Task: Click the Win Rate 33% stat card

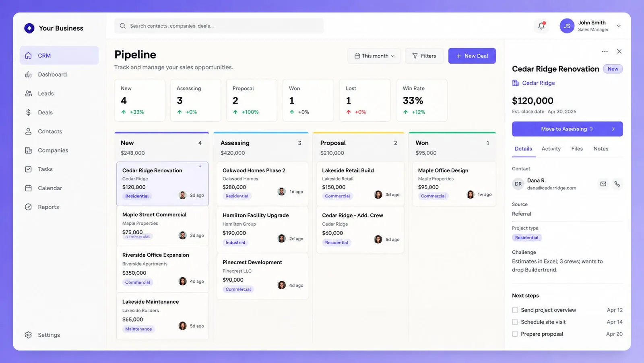Action: [x=422, y=100]
